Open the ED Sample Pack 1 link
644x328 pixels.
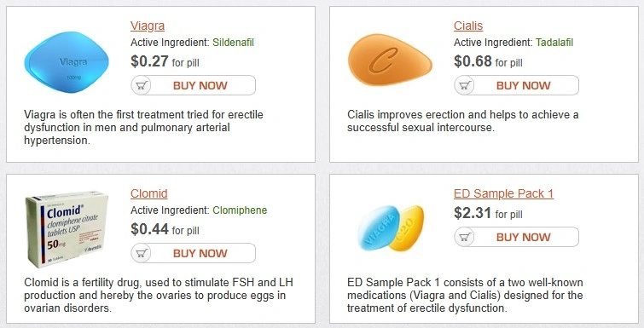pos(503,193)
